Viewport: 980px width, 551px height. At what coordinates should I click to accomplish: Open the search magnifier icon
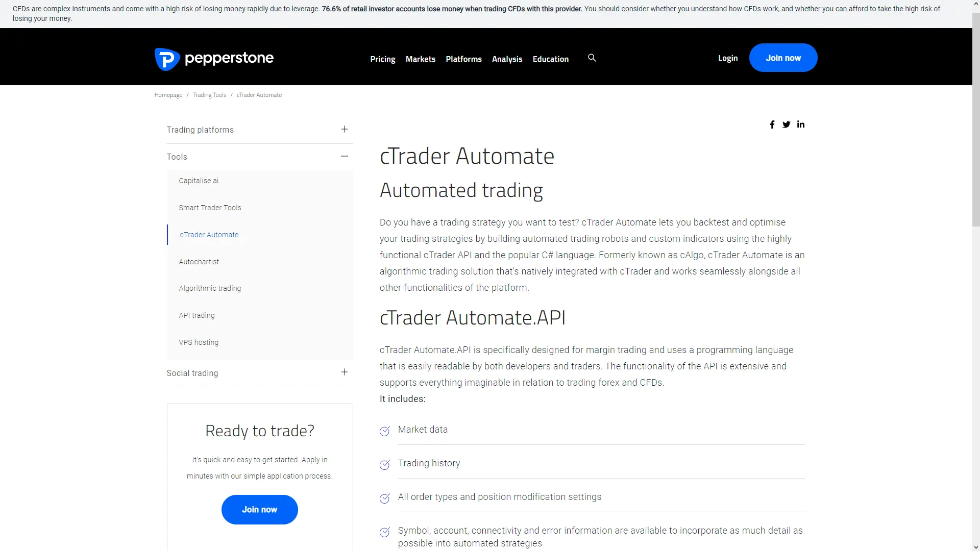592,58
